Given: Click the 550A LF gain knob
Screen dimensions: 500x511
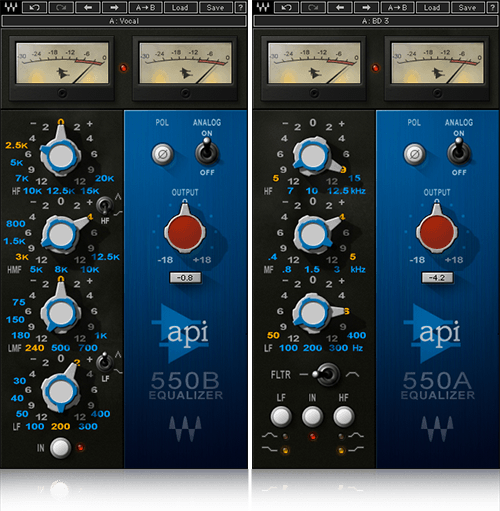Looking at the screenshot, I should point(313,313).
